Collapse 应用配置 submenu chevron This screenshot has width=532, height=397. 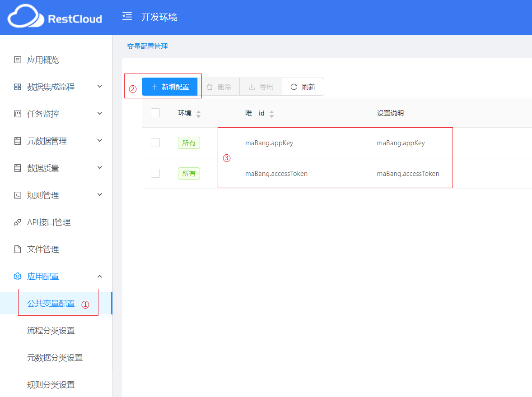(x=100, y=276)
